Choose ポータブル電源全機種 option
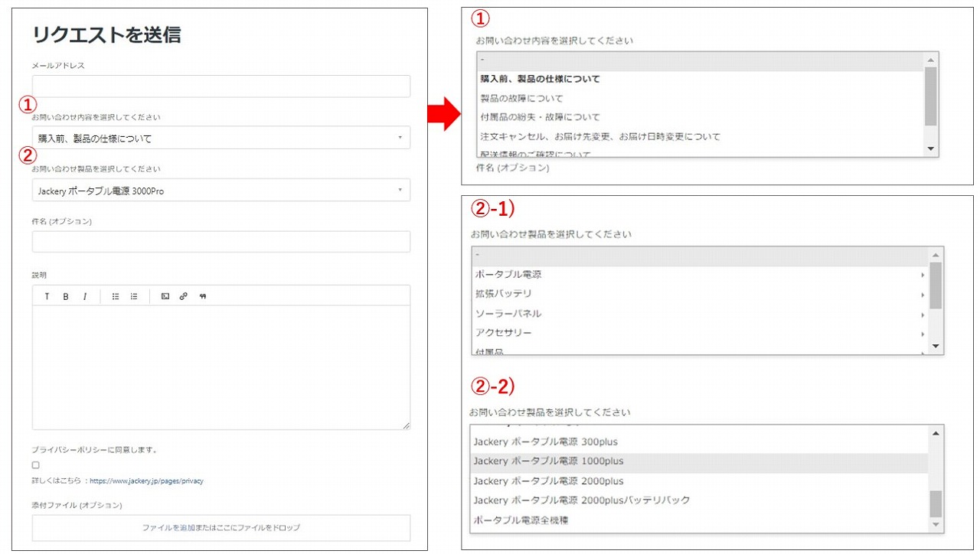Viewport: 980px width, 554px height. click(699, 520)
